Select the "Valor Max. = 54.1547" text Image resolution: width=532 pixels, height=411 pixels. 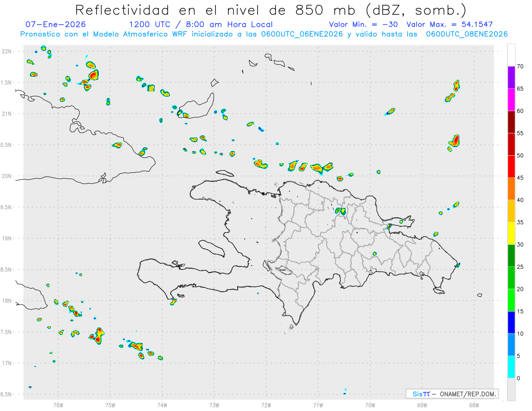point(450,24)
